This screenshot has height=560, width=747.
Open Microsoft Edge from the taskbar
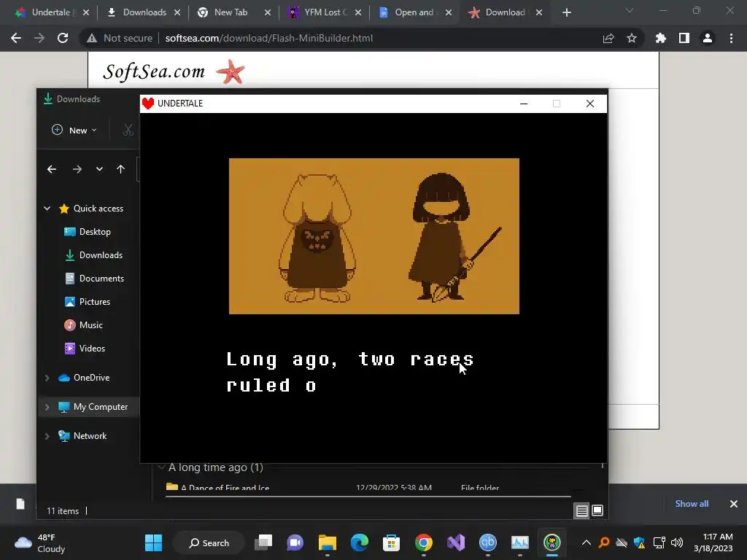tap(359, 542)
